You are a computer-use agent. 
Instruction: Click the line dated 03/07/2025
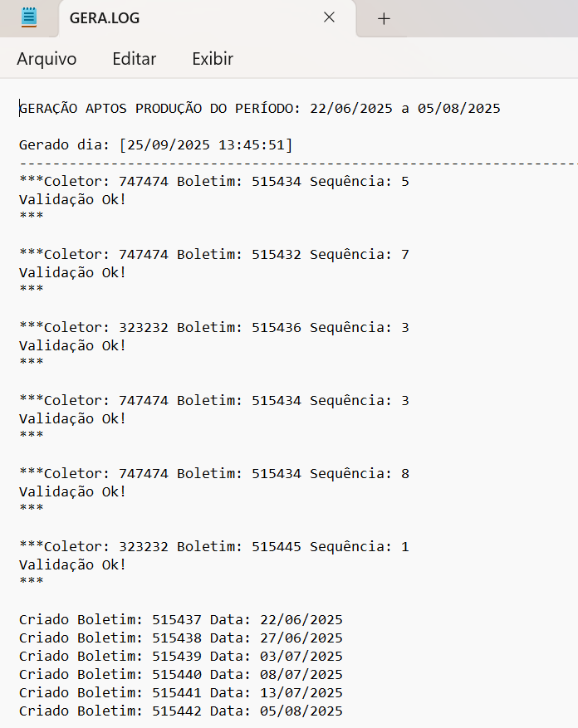[x=180, y=657]
